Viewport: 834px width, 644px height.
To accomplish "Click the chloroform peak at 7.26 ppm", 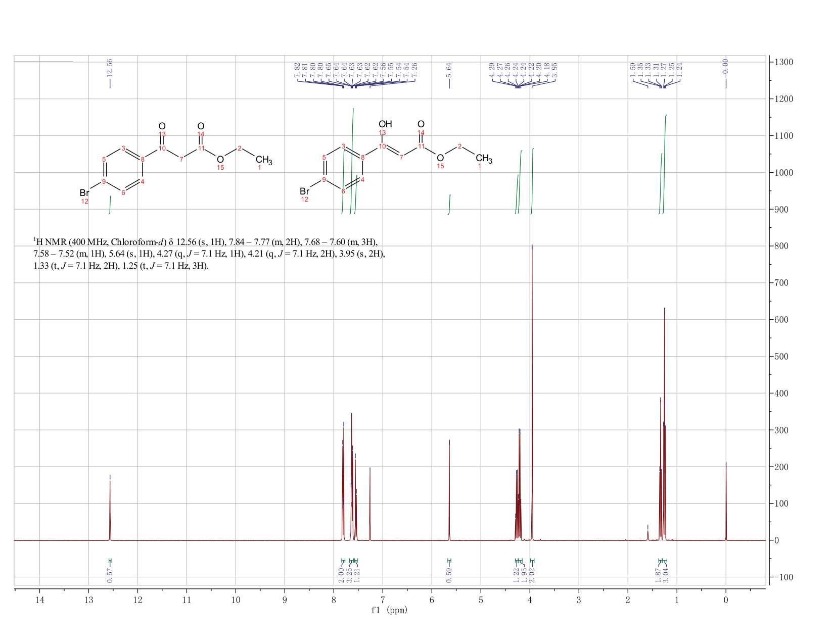I will tap(370, 505).
